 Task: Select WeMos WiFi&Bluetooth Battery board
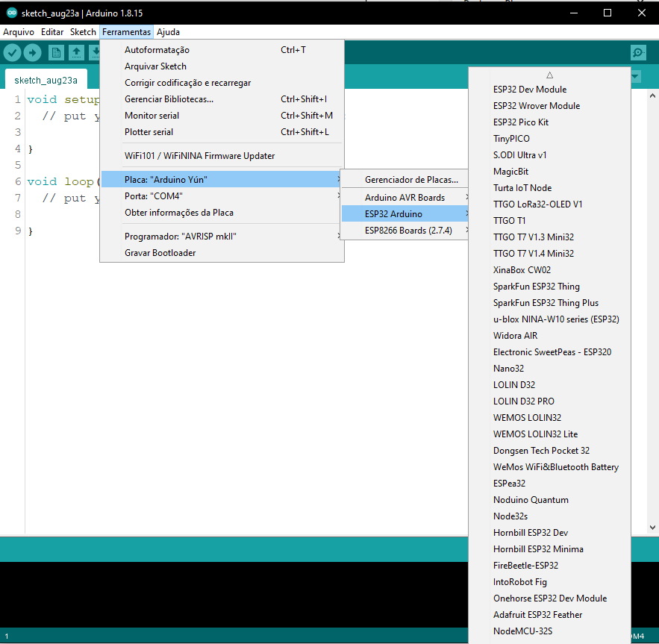(550, 466)
